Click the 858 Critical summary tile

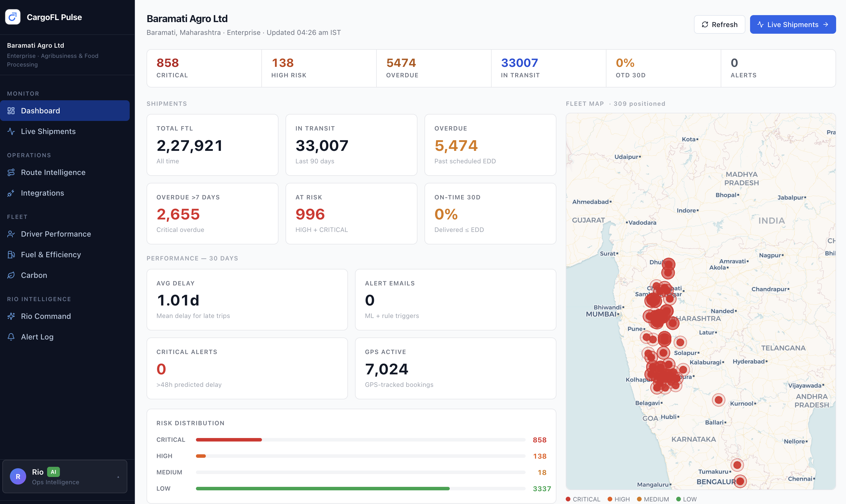(x=204, y=68)
